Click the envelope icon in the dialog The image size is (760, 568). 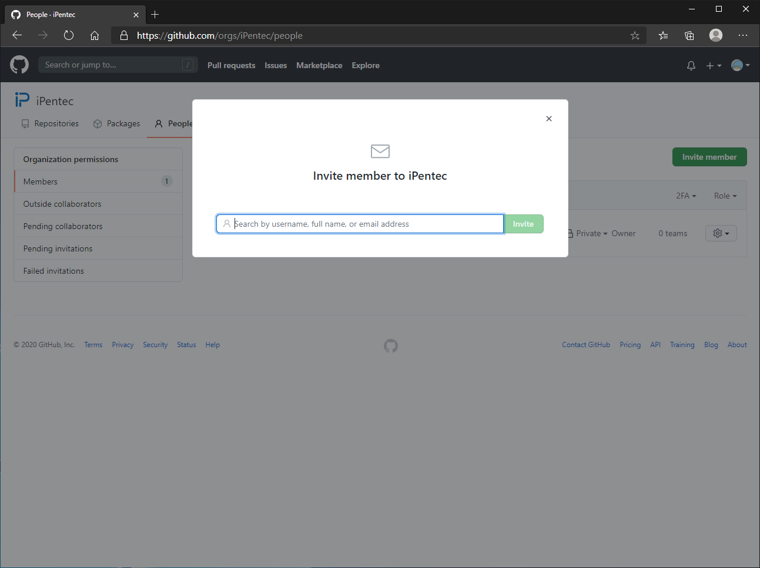coord(380,151)
